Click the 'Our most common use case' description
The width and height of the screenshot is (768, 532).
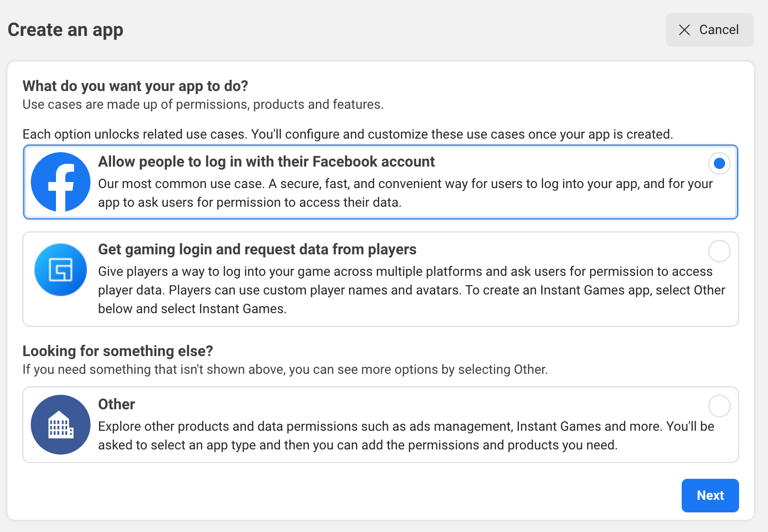[405, 193]
